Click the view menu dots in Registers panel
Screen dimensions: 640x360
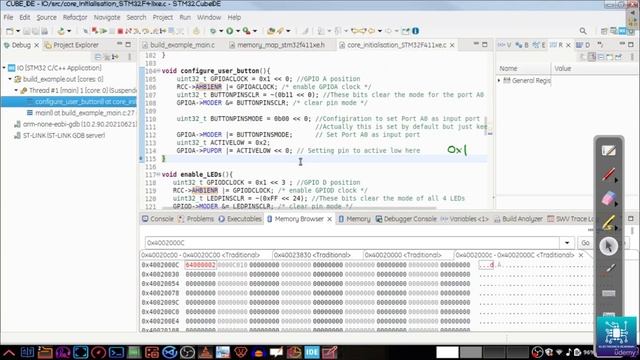click(x=632, y=57)
